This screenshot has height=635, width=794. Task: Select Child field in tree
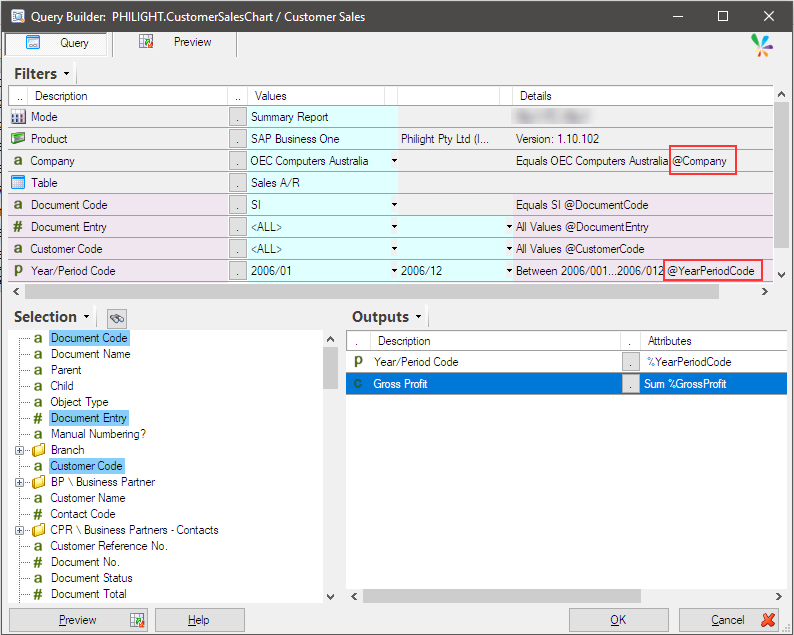pyautogui.click(x=62, y=386)
